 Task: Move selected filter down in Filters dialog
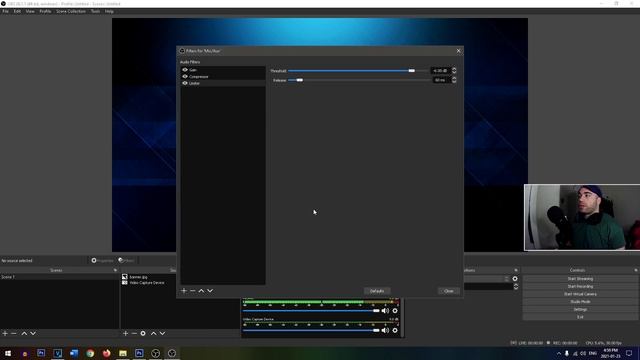[210, 291]
